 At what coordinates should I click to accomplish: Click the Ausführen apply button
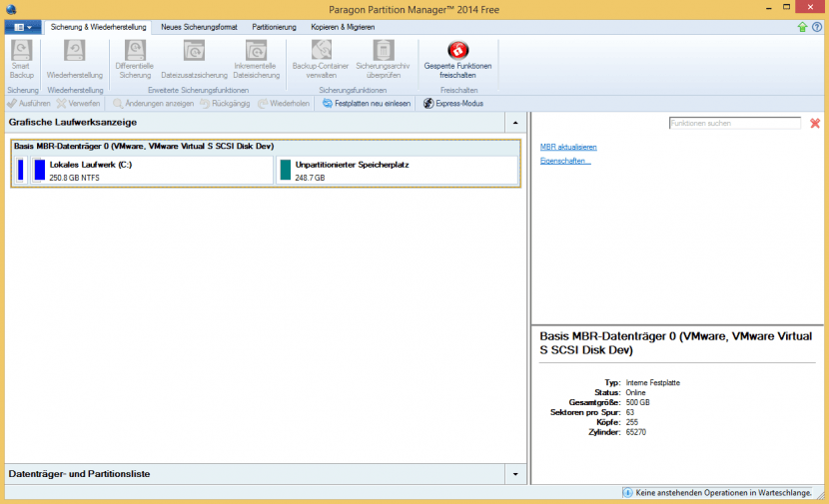29,104
